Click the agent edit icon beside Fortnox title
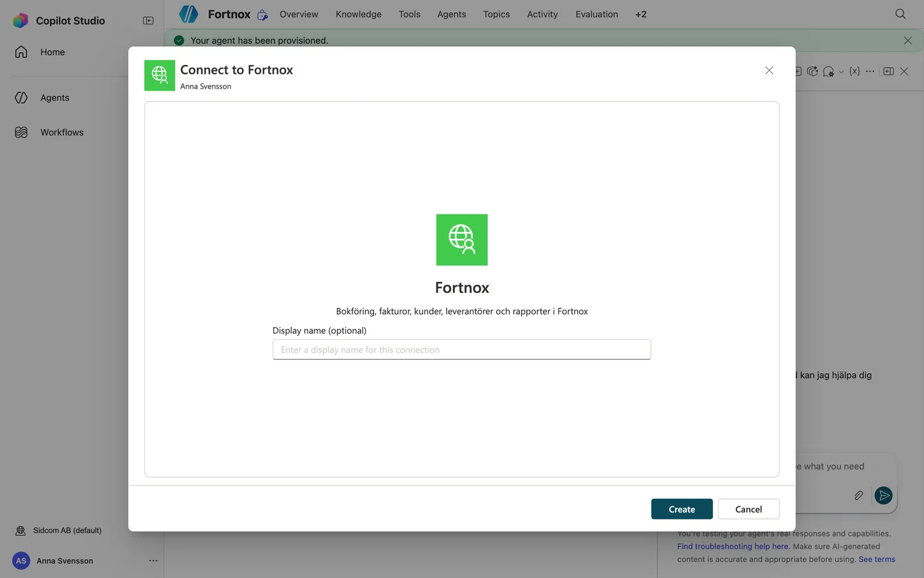924x578 pixels. [x=262, y=15]
